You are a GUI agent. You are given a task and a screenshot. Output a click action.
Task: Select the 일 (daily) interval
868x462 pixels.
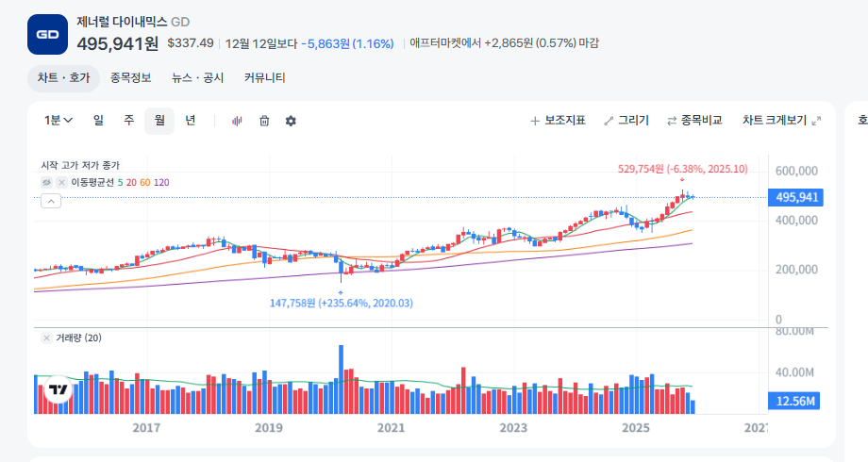click(x=98, y=121)
